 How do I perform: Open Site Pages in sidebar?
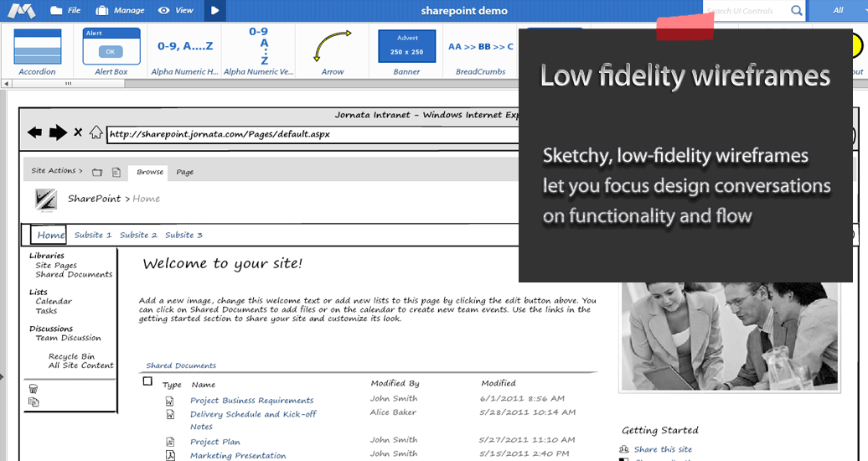click(56, 266)
